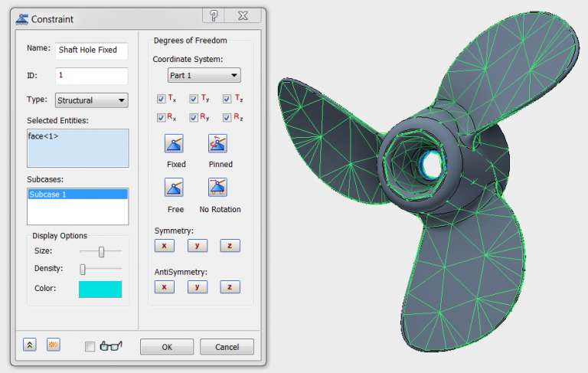Apply Symmetry about the x axis
The image size is (588, 373).
coord(165,246)
